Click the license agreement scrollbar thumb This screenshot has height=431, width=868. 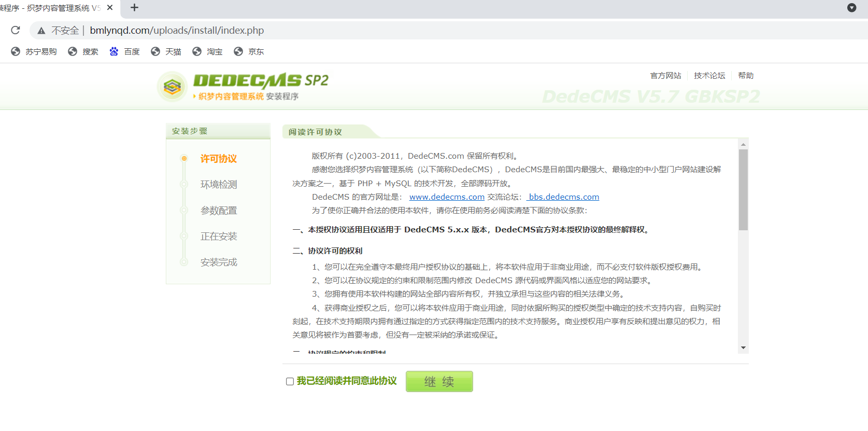pos(743,190)
